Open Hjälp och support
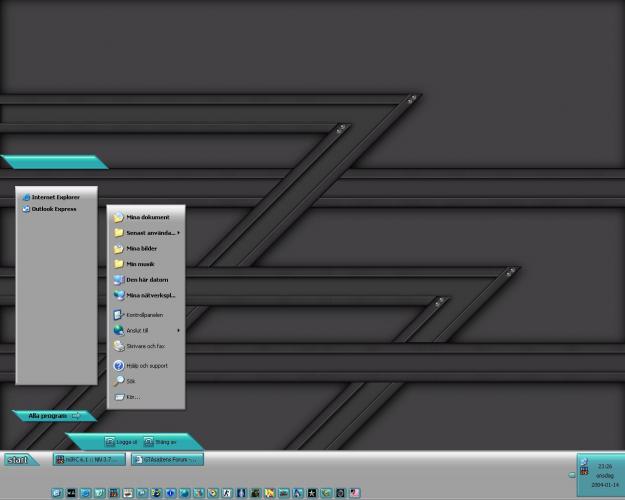Screen dimensions: 625x500 coord(146,366)
